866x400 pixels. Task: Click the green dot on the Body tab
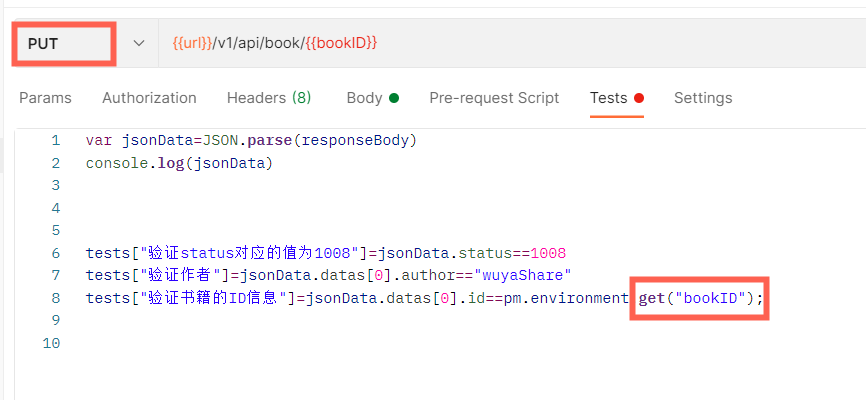tap(394, 98)
